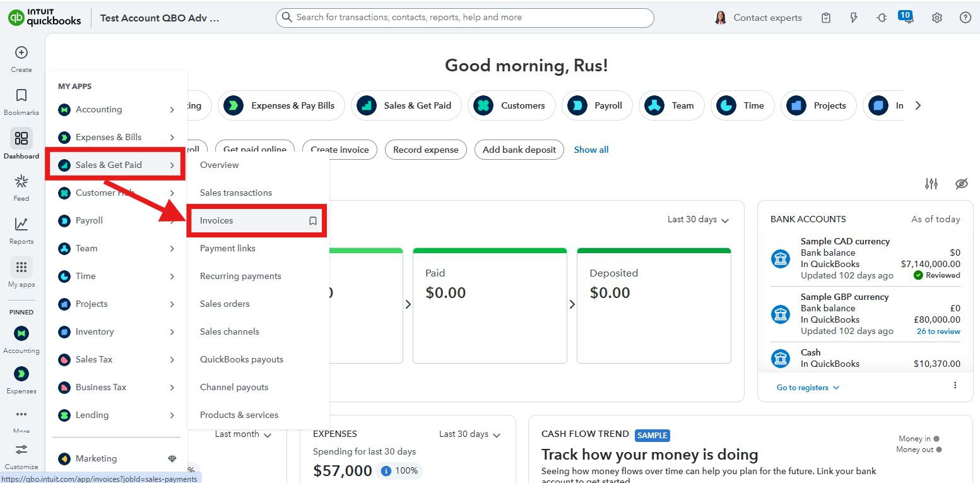
Task: Click the lightning bolt icon in header
Action: point(854,18)
